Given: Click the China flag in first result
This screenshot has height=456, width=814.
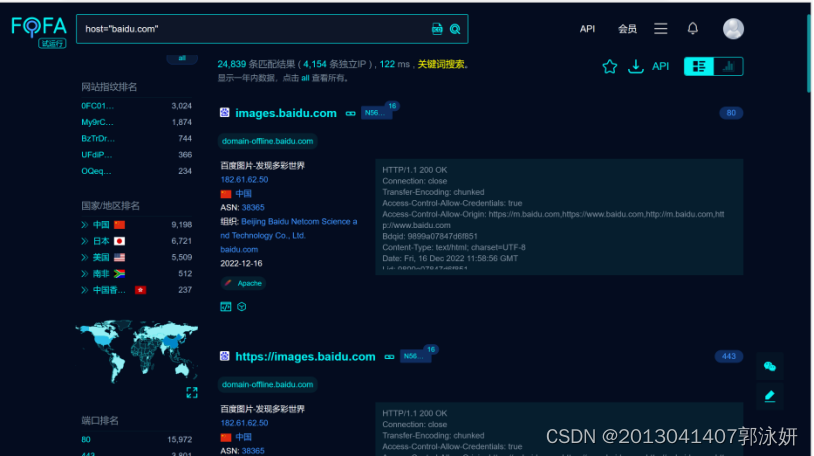Looking at the screenshot, I should (226, 194).
